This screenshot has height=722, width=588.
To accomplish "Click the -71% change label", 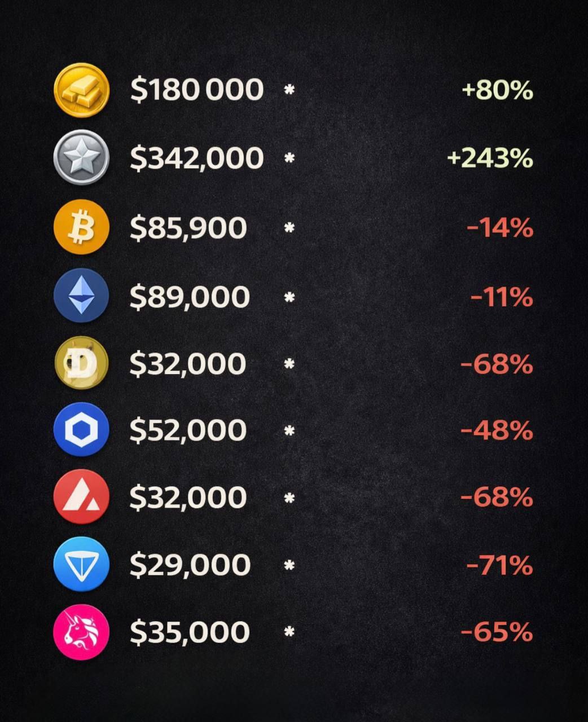I will coord(500,565).
